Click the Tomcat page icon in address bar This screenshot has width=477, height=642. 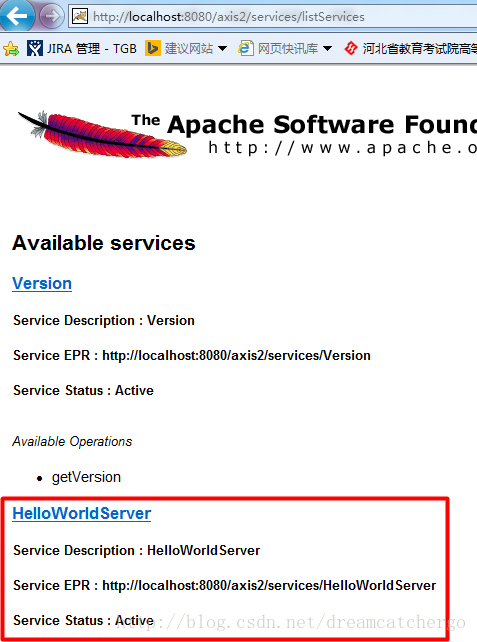[x=80, y=16]
